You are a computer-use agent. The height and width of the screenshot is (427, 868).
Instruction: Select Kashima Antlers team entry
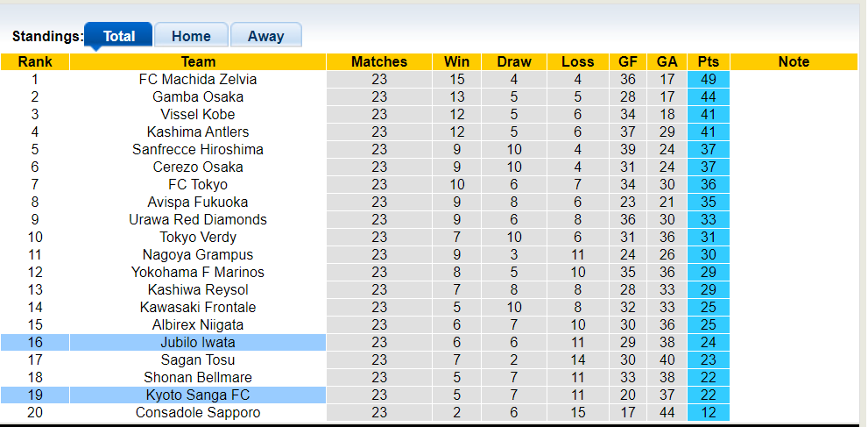198,132
